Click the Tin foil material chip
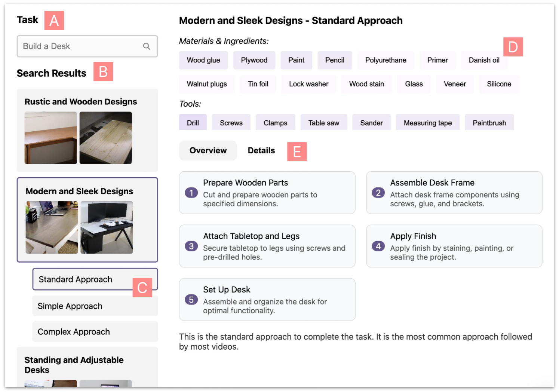The width and height of the screenshot is (559, 392). point(258,84)
